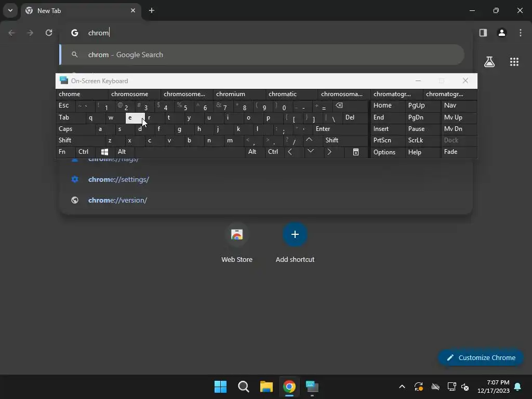The image size is (532, 399).
Task: Open the Chrome Labs flask icon
Action: pyautogui.click(x=489, y=62)
